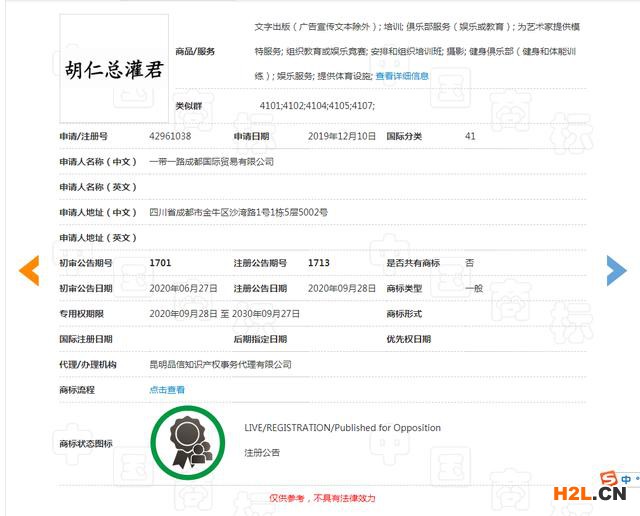Open the 查看详细信息 link
The width and height of the screenshot is (640, 516).
click(x=402, y=76)
